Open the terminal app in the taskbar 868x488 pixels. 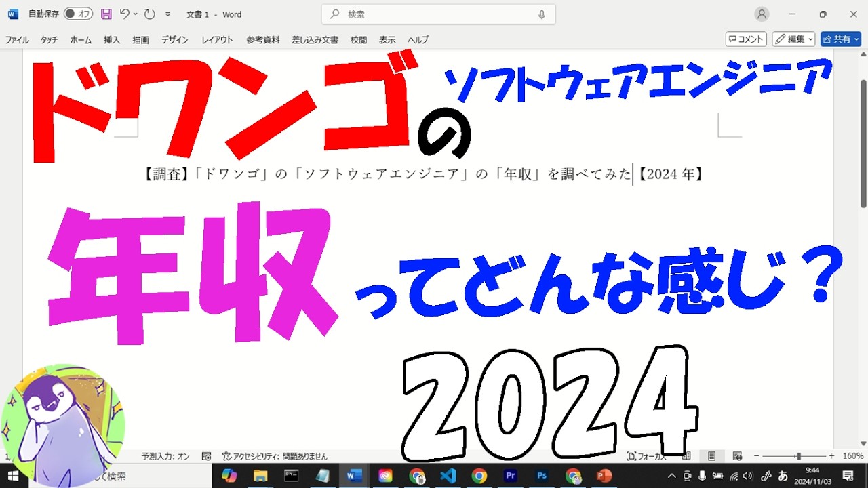[x=291, y=476]
